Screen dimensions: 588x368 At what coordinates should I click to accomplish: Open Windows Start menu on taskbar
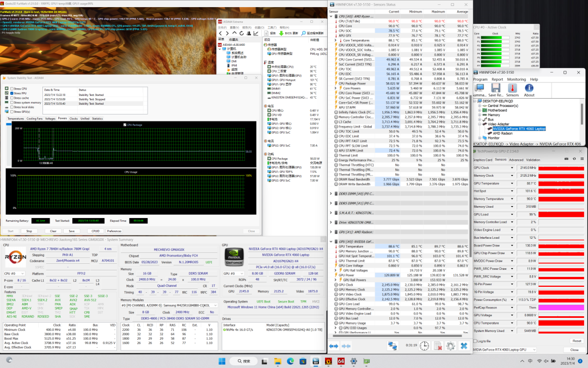[x=222, y=361]
